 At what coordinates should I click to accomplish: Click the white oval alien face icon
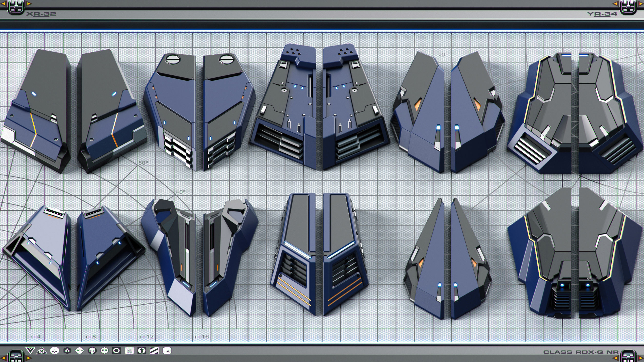point(54,351)
